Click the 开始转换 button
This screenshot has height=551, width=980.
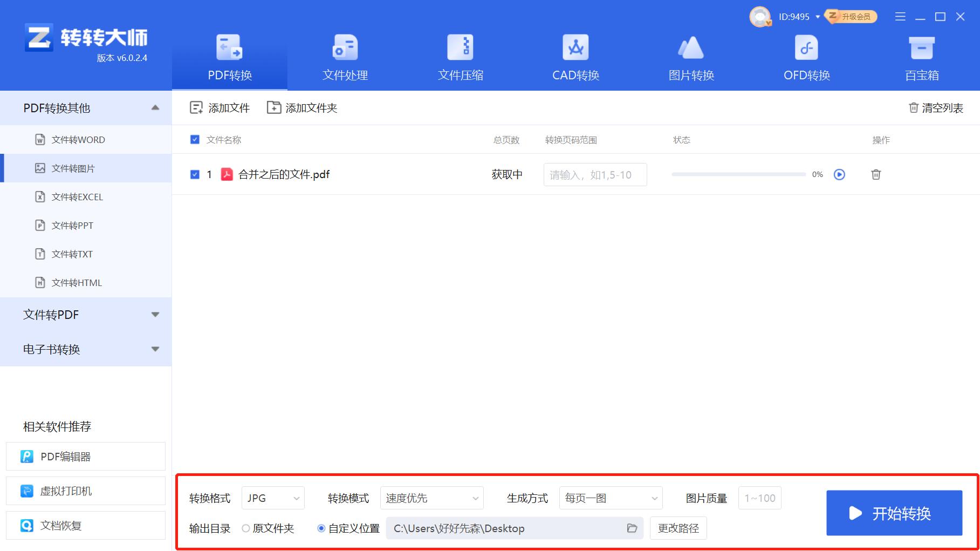coord(894,513)
